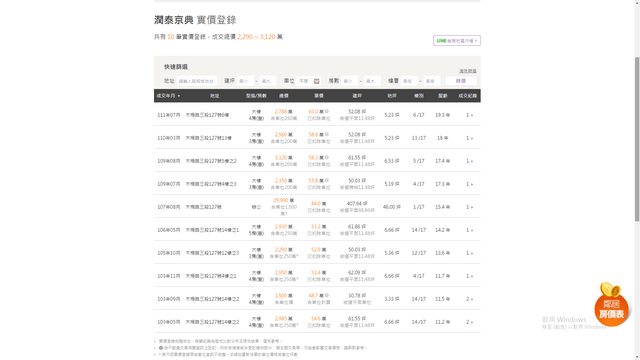Expand the two records for the 103年05月 row
The width and height of the screenshot is (640, 360).
469,322
